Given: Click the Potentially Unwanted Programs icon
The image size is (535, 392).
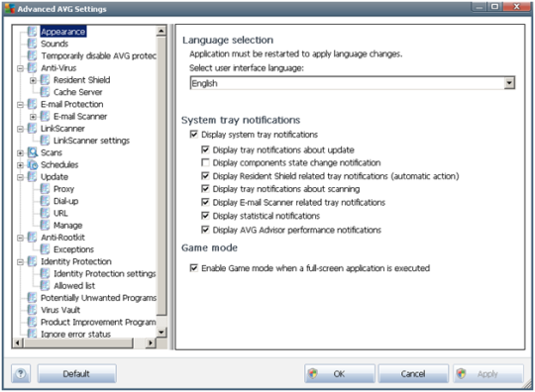Looking at the screenshot, I should (x=32, y=298).
